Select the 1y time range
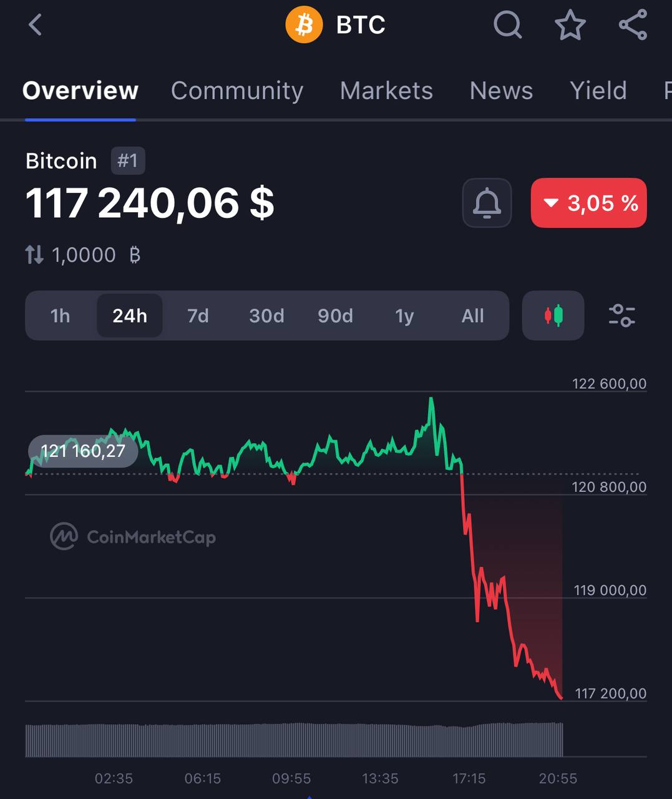672x799 pixels. [x=404, y=316]
